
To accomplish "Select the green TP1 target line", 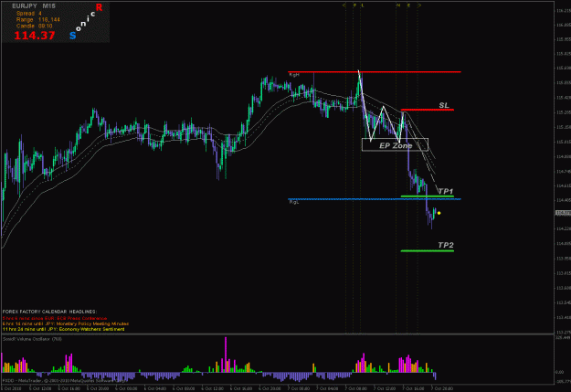I will 428,196.
